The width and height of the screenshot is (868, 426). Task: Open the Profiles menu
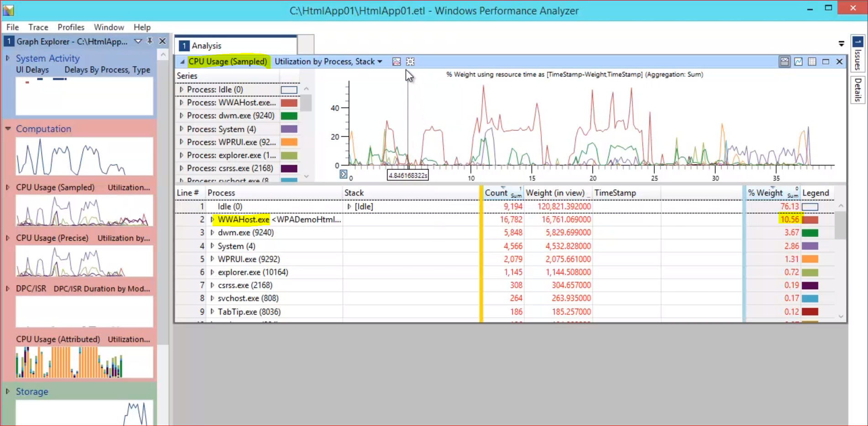coord(71,27)
